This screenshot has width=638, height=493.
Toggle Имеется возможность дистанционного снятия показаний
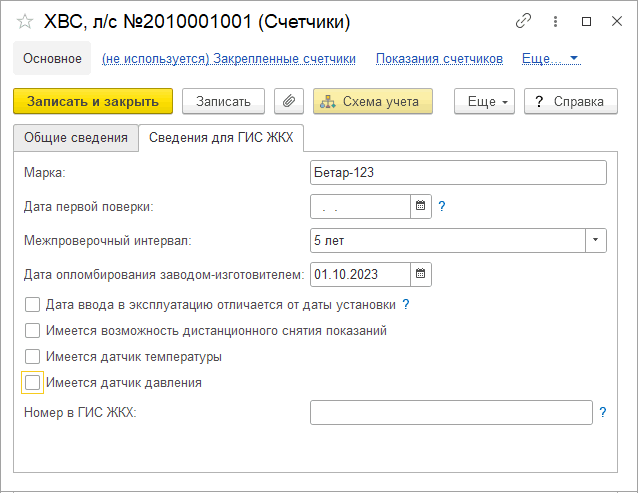coord(33,330)
